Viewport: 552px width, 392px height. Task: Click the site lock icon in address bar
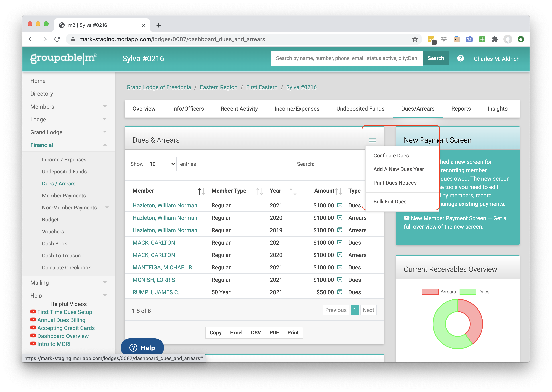pyautogui.click(x=73, y=39)
